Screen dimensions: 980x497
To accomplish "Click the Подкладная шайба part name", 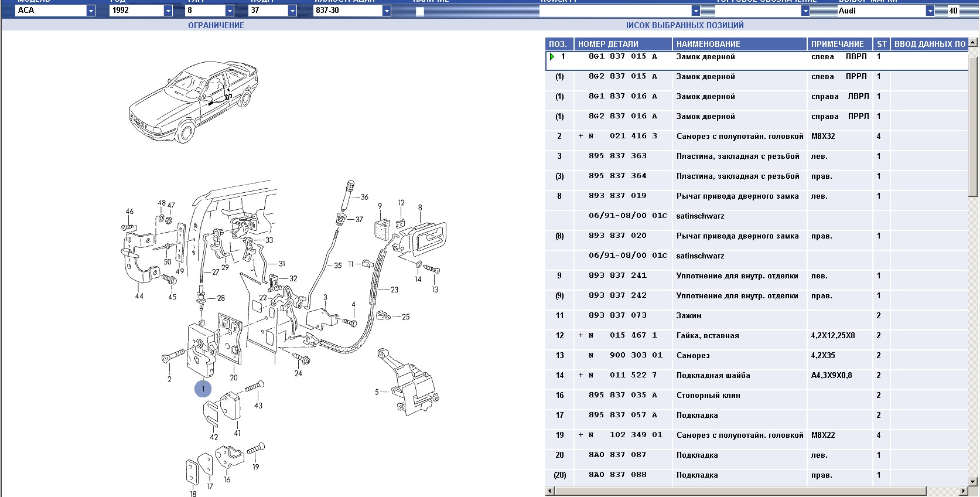I will coord(713,376).
